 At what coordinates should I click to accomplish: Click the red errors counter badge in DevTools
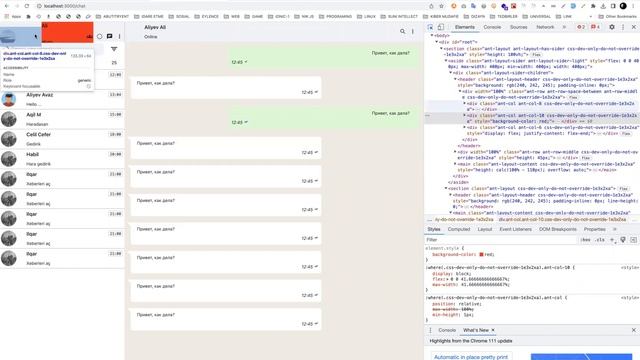581,27
